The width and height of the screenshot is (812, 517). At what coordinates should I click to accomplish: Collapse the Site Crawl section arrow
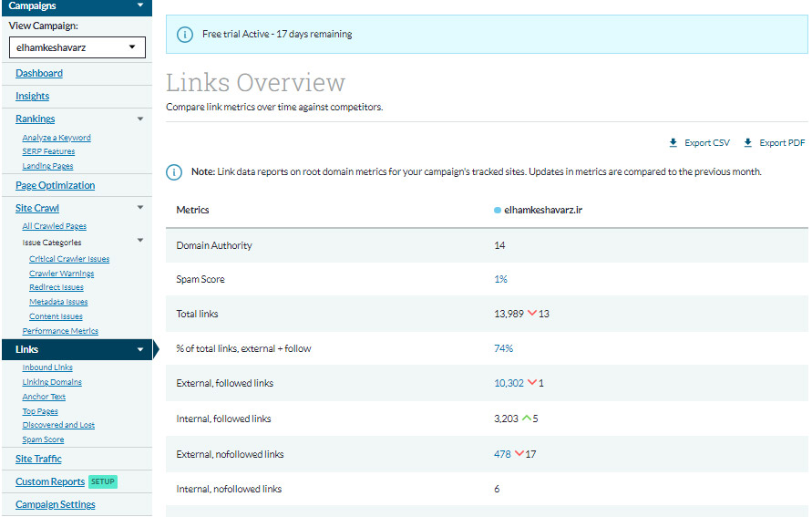click(140, 208)
